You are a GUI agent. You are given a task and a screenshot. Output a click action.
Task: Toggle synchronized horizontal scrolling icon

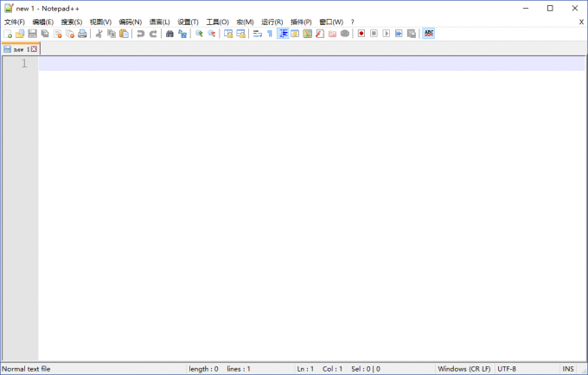point(240,34)
